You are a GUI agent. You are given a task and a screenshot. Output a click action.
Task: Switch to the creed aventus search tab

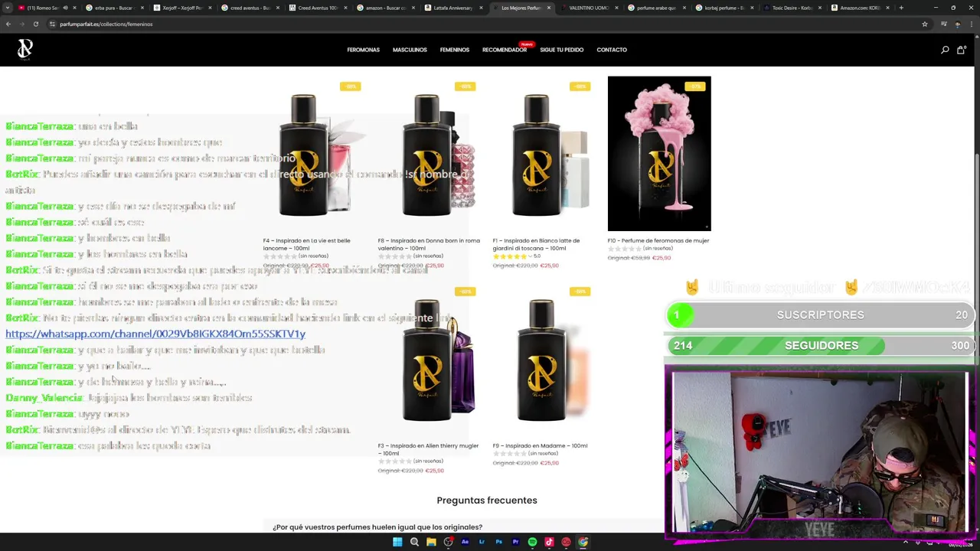(250, 8)
